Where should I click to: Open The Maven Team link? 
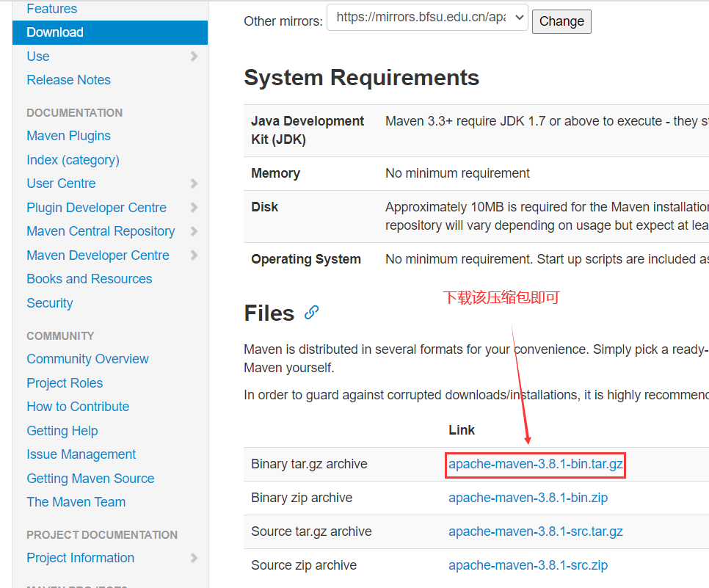point(76,502)
